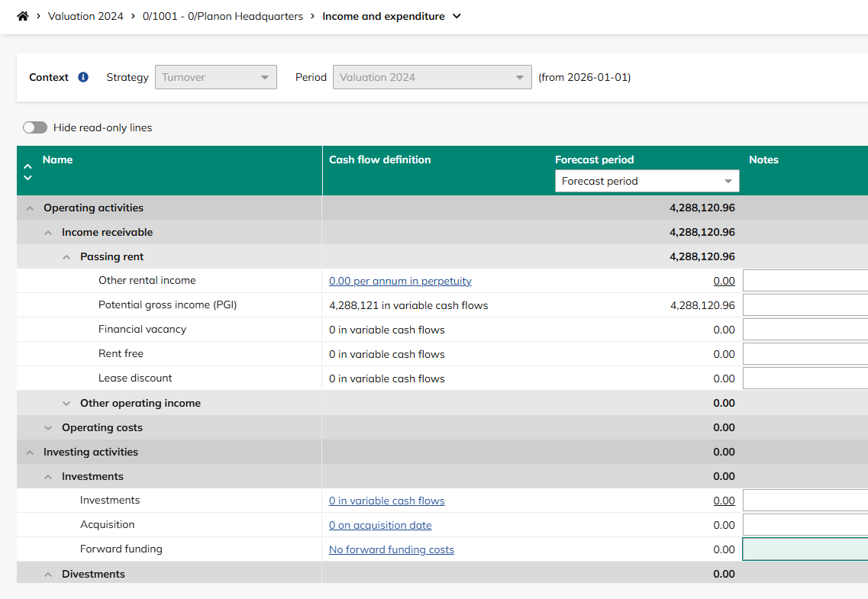Screen dimensions: 868x599
Task: Click 0 in variable cash flows for Lease discount
Action: pos(386,378)
